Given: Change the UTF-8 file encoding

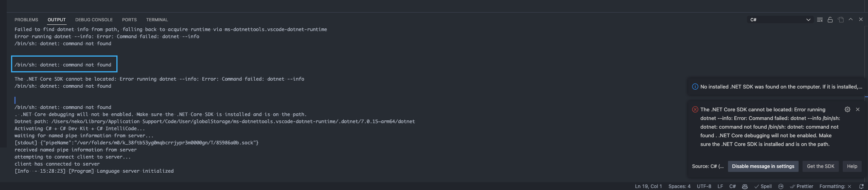Looking at the screenshot, I should [704, 186].
